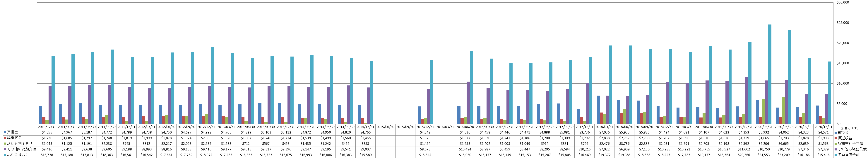The width and height of the screenshot is (868, 158).
Task: Click the $712 cell under 2013/06/30
Action: 246,144
